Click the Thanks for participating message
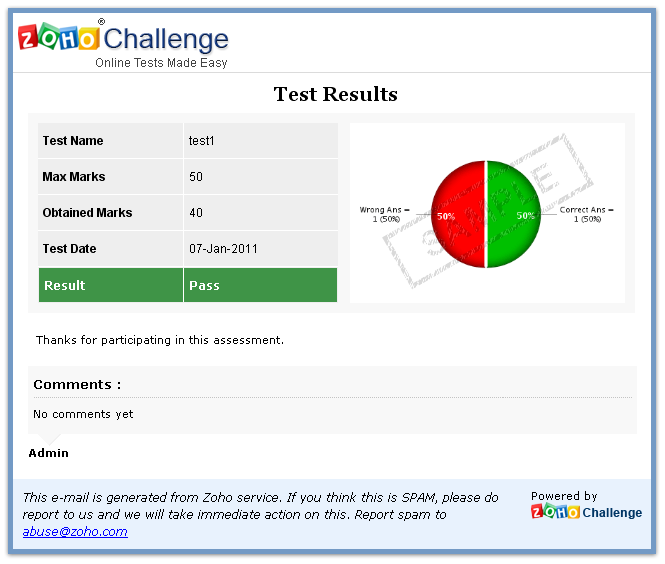Image resolution: width=665 pixels, height=564 pixels. point(160,341)
